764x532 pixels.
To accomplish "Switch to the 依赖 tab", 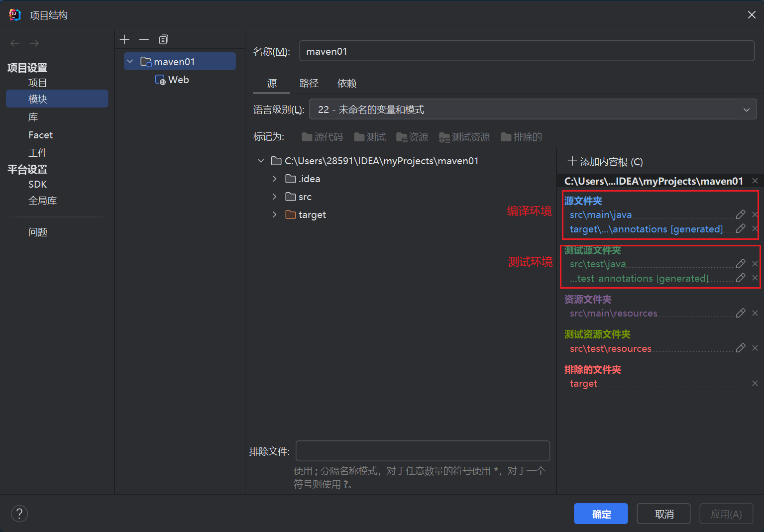I will coord(347,83).
